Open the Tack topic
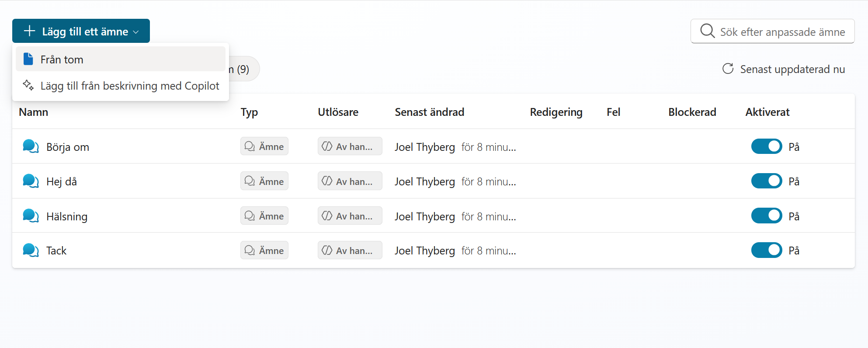Screen dimensions: 868x348 [x=56, y=251]
